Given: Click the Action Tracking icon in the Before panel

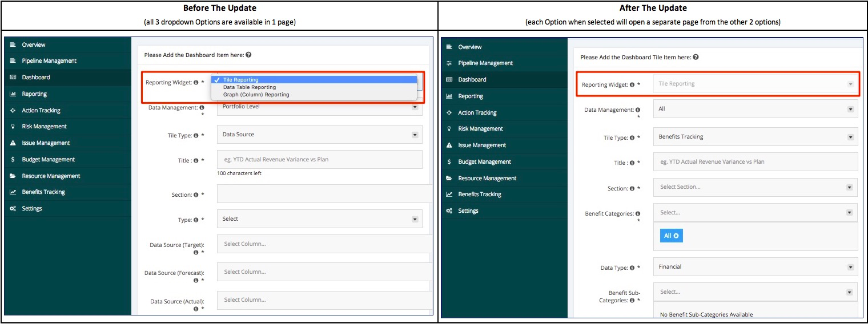Looking at the screenshot, I should [13, 110].
